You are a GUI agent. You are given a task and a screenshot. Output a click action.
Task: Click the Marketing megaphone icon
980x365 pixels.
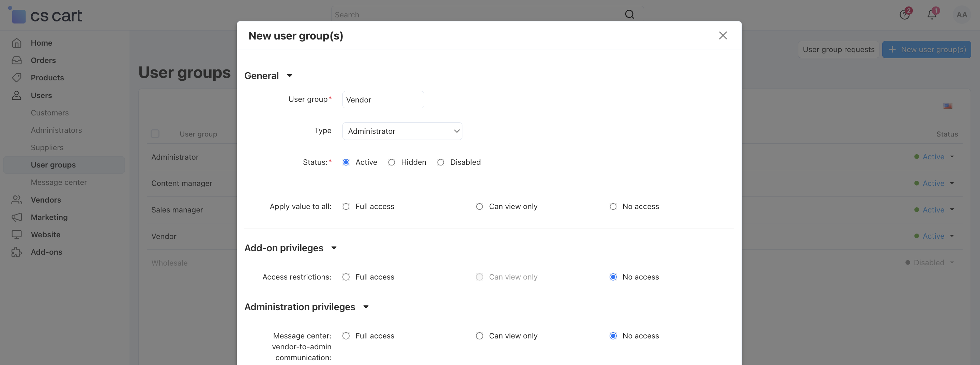(16, 217)
